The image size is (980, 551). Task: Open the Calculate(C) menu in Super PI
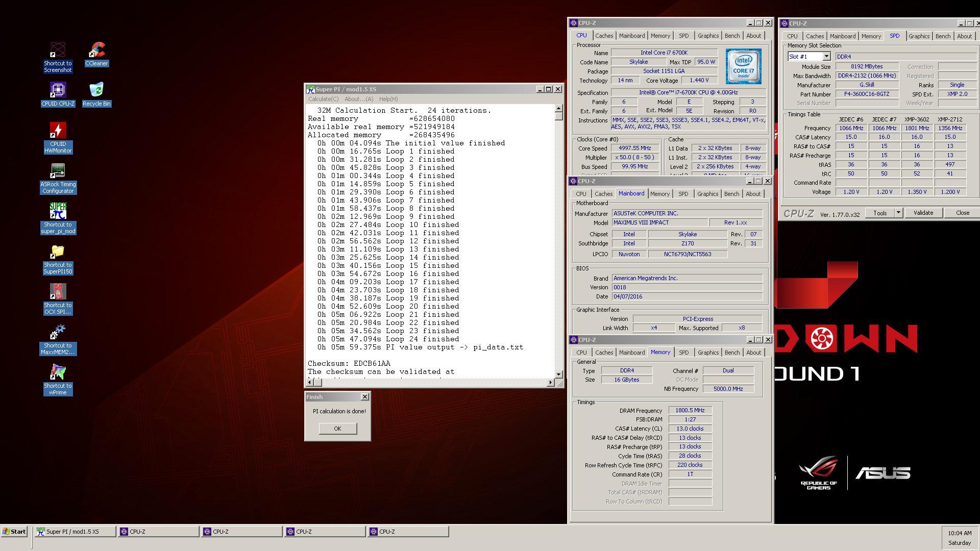tap(323, 99)
